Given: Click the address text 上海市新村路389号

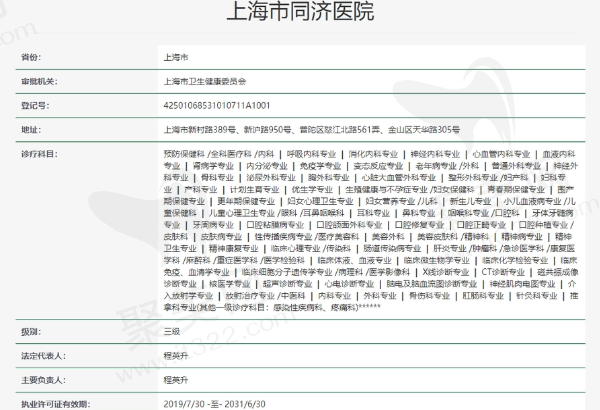Looking at the screenshot, I should [x=200, y=130].
